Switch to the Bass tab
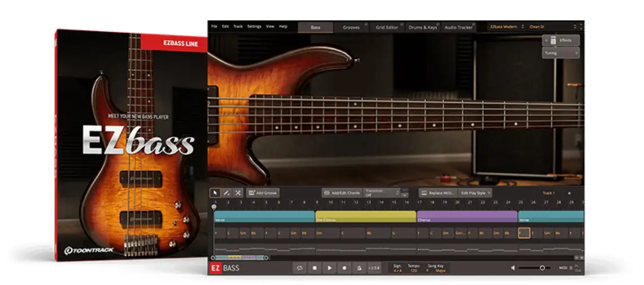Image resolution: width=644 pixels, height=285 pixels. point(315,27)
